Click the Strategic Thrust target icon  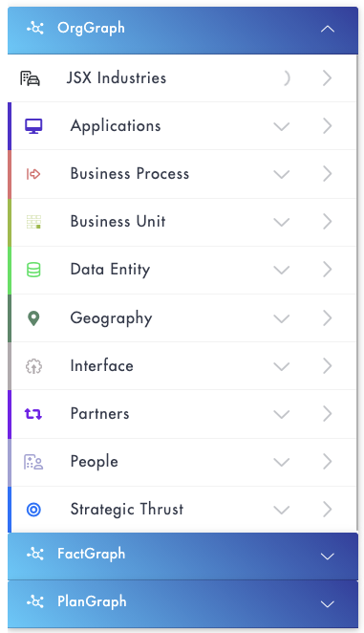pos(33,510)
